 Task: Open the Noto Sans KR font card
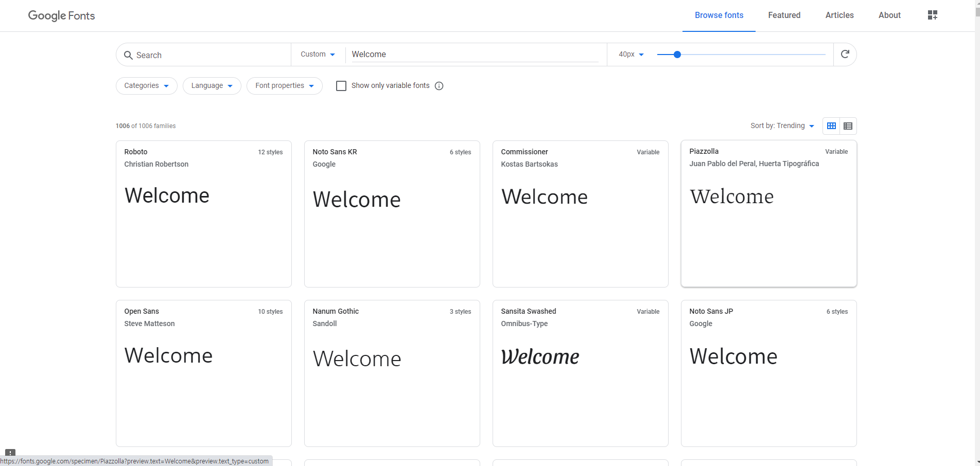point(392,214)
